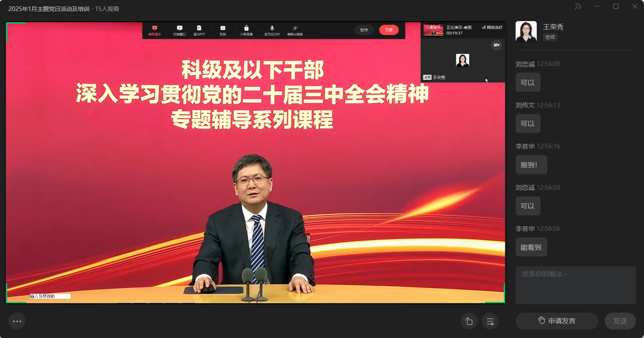The width and height of the screenshot is (644, 338).
Task: Open the playback settings list icon
Action: (490, 322)
